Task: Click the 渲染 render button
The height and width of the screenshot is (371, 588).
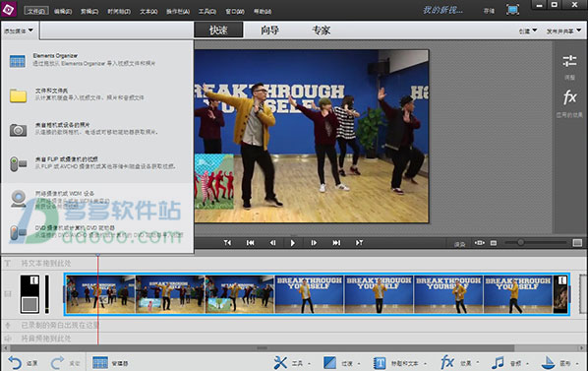Action: point(459,244)
